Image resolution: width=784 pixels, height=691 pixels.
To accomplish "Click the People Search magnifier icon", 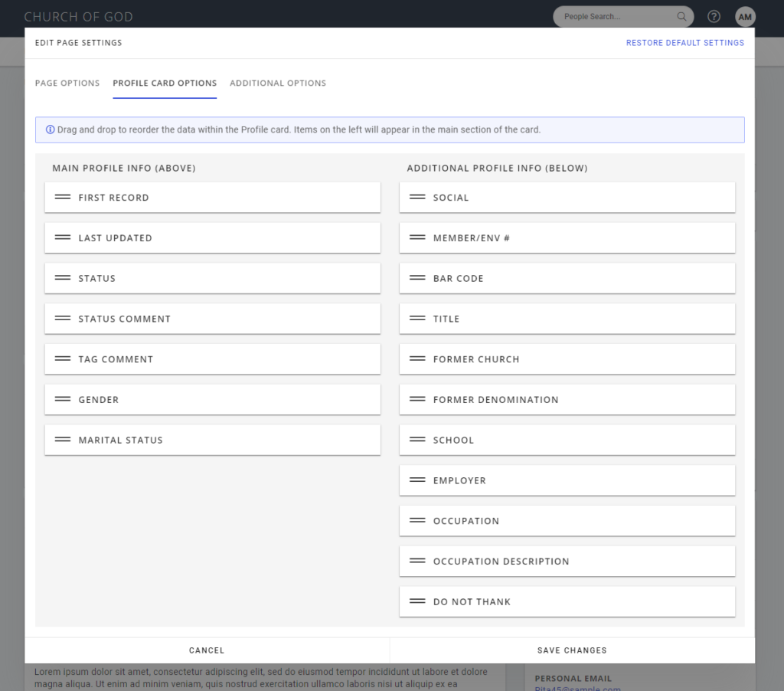I will click(681, 17).
